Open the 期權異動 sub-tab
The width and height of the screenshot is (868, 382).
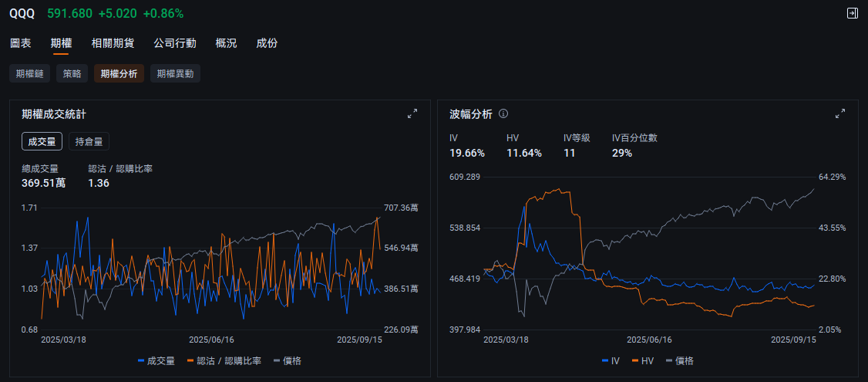point(175,74)
